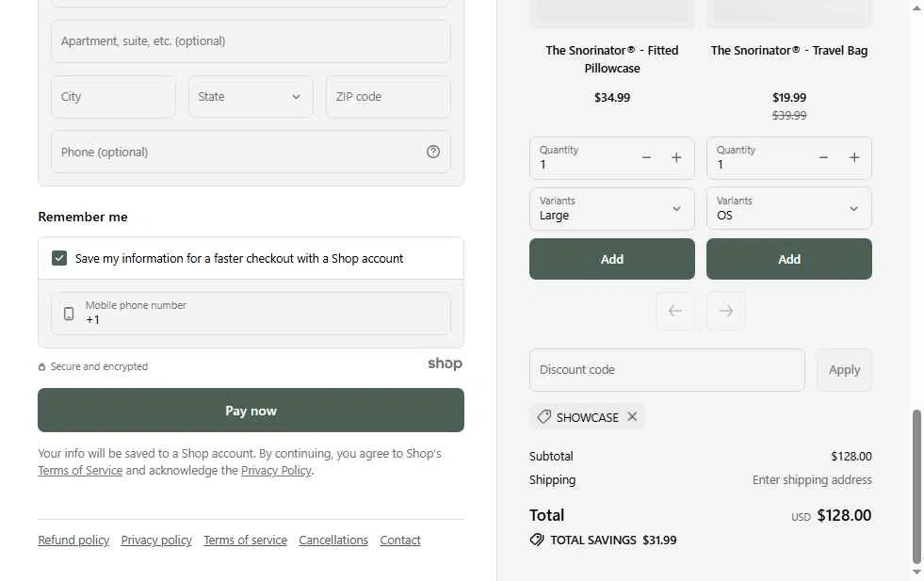Add the Fitted Pillowcase to the order
924x581 pixels.
(x=611, y=259)
